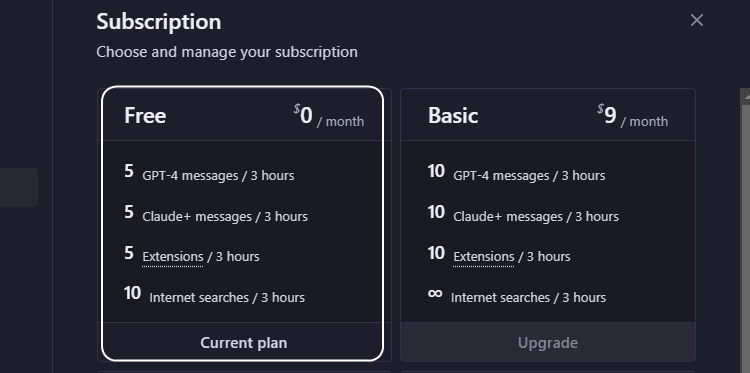Open the Extensions link in Basic plan
The width and height of the screenshot is (750, 373).
pyautogui.click(x=484, y=257)
